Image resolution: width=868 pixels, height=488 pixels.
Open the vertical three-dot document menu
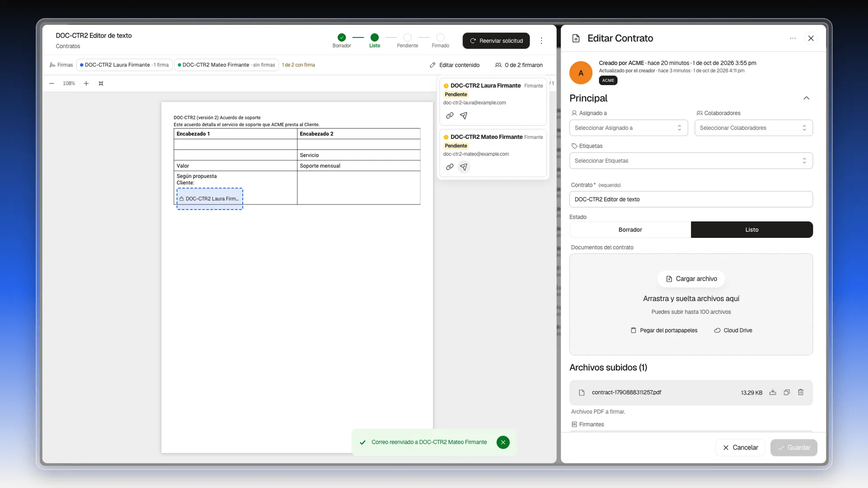(541, 41)
